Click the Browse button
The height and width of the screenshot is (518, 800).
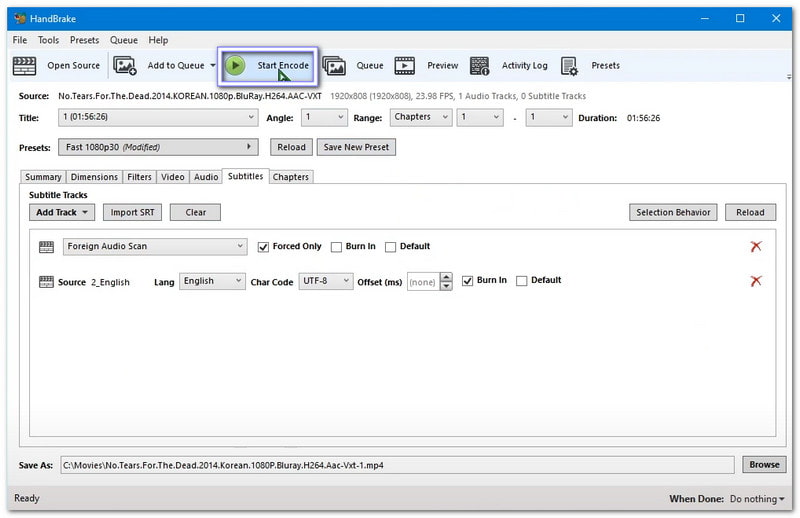(x=764, y=465)
